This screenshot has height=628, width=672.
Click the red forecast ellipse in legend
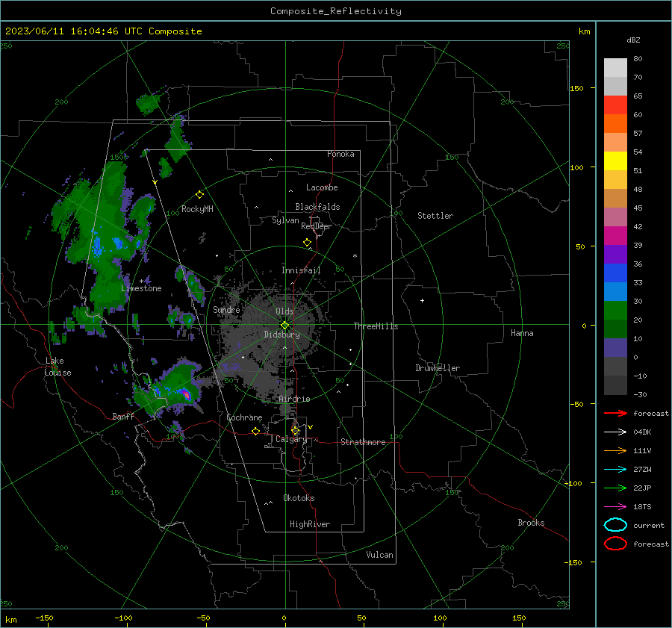[615, 544]
